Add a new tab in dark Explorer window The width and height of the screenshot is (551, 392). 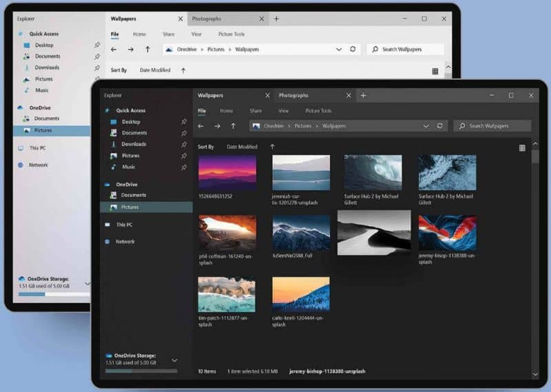(364, 95)
